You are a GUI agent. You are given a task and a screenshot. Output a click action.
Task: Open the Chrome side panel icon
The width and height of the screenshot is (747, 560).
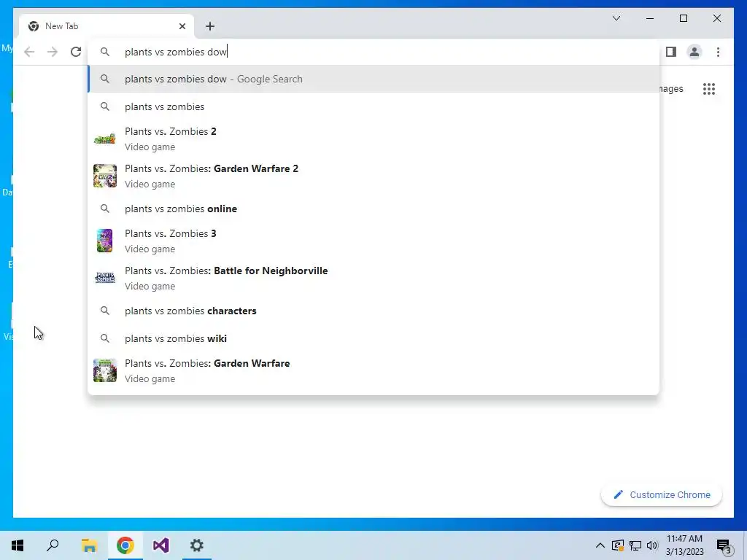pyautogui.click(x=671, y=52)
